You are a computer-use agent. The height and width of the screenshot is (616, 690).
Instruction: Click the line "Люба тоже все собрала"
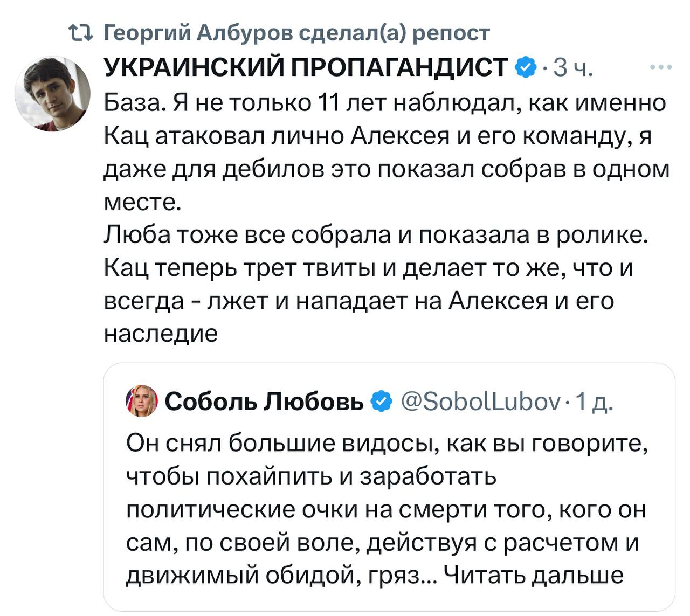coord(375,236)
